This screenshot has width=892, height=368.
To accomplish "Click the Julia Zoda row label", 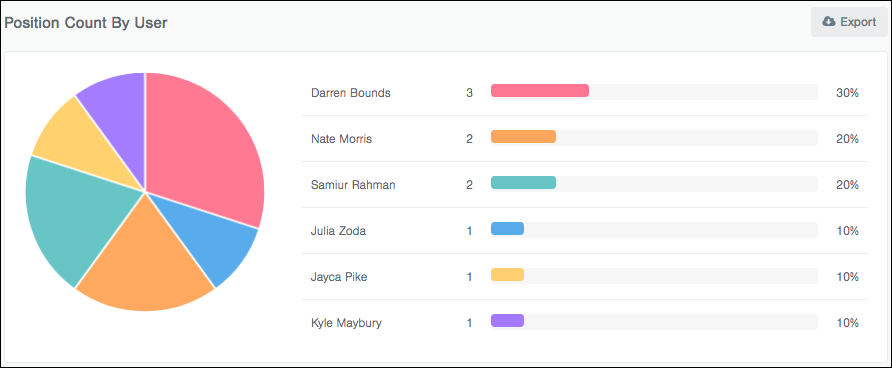I will pyautogui.click(x=337, y=231).
